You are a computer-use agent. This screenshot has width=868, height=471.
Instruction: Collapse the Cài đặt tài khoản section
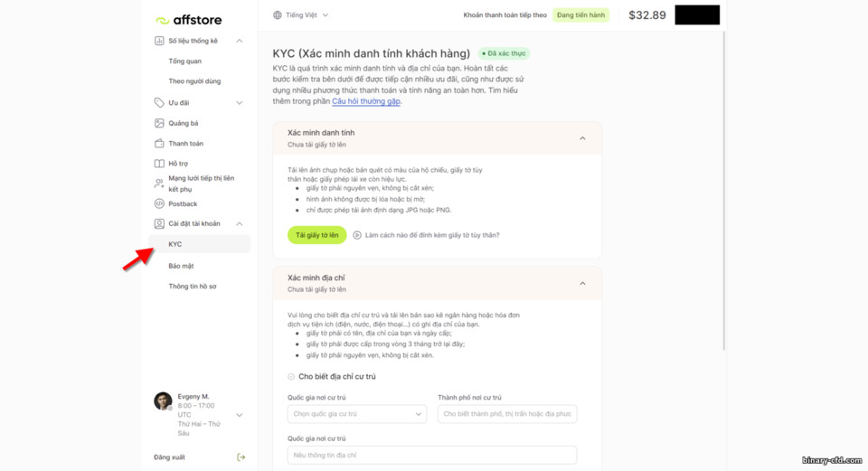click(239, 223)
